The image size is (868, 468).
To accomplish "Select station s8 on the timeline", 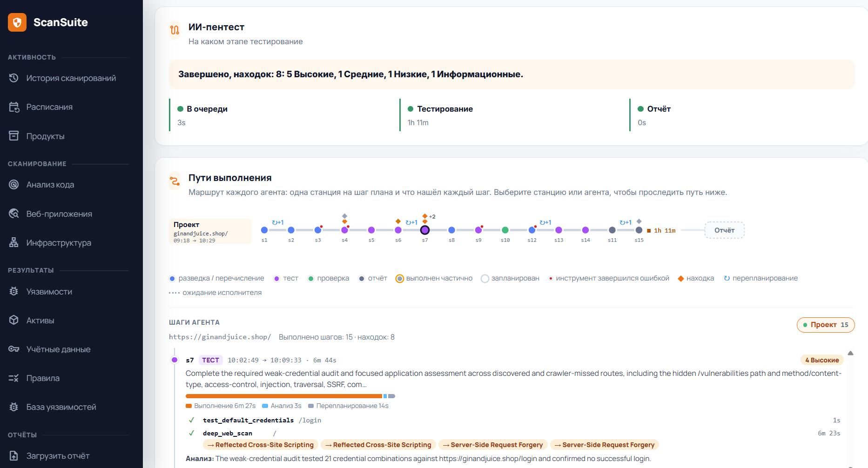I will (451, 230).
